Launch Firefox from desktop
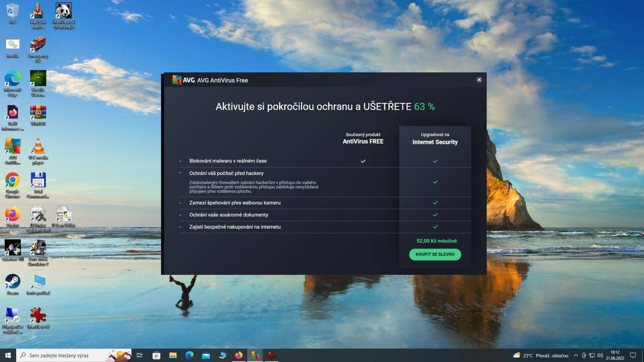 click(12, 217)
